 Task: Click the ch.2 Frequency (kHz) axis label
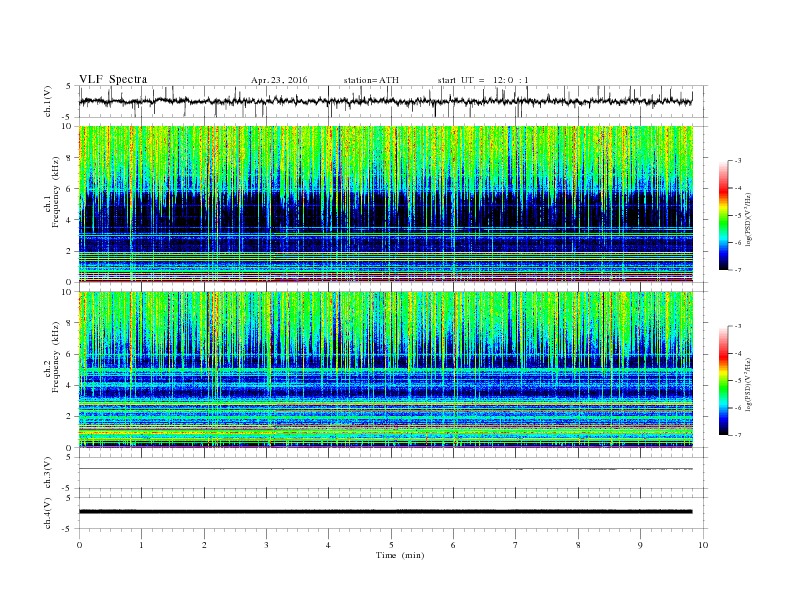[52, 357]
